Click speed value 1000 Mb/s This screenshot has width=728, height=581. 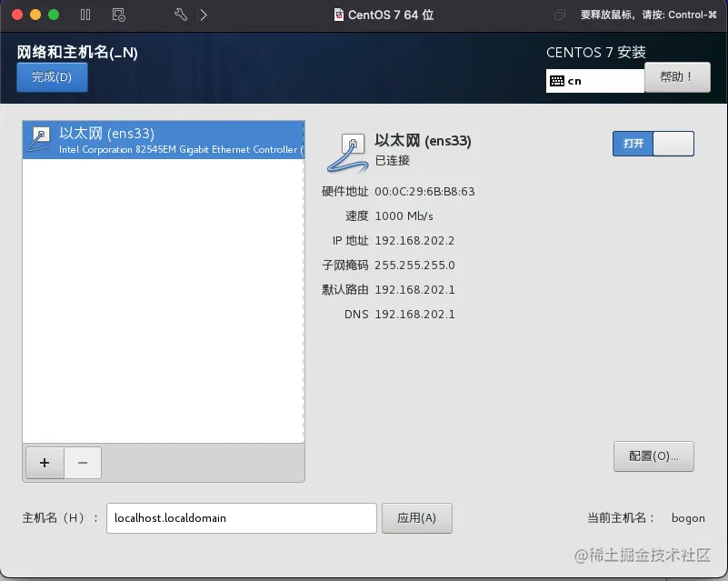(404, 216)
